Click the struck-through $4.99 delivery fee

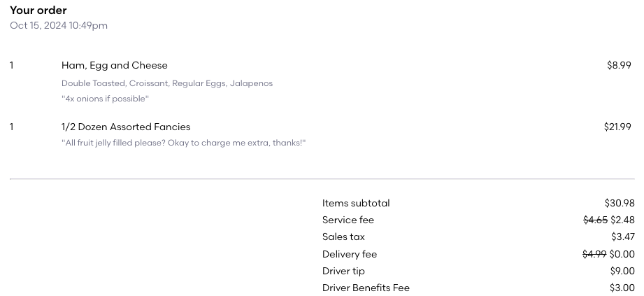tap(594, 255)
